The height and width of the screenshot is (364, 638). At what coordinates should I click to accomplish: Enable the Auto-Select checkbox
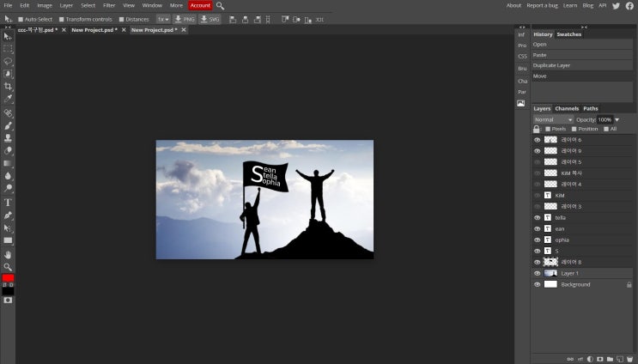pyautogui.click(x=21, y=19)
